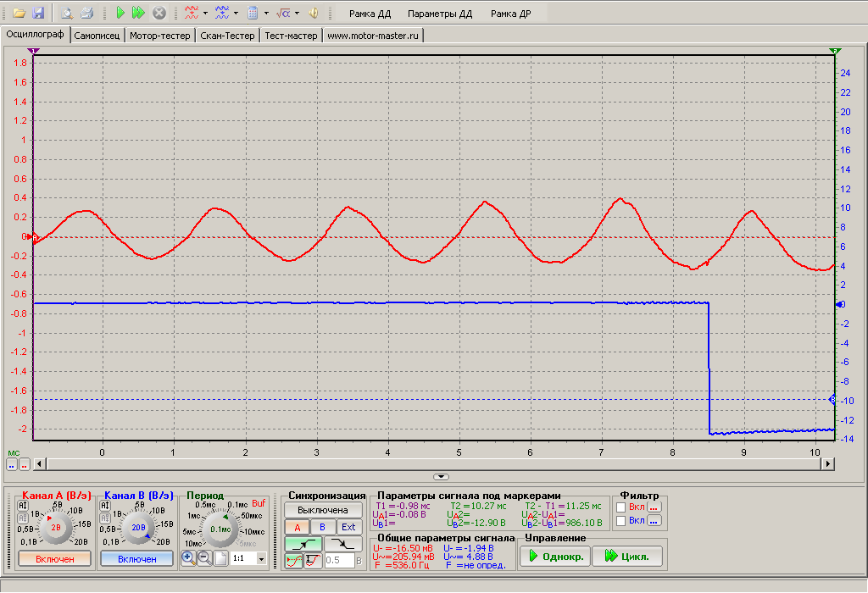Open the dropdown arrow beside the calculator icon
This screenshot has height=593, width=868.
point(266,14)
